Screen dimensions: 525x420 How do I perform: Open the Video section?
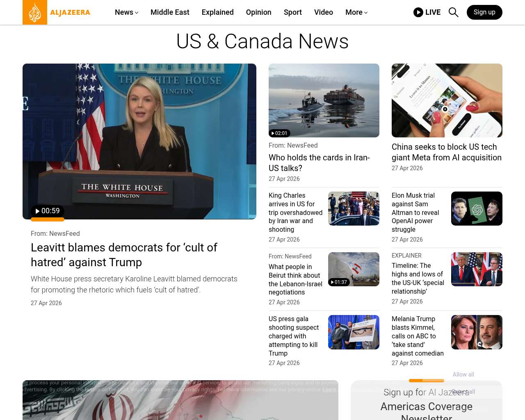(324, 12)
